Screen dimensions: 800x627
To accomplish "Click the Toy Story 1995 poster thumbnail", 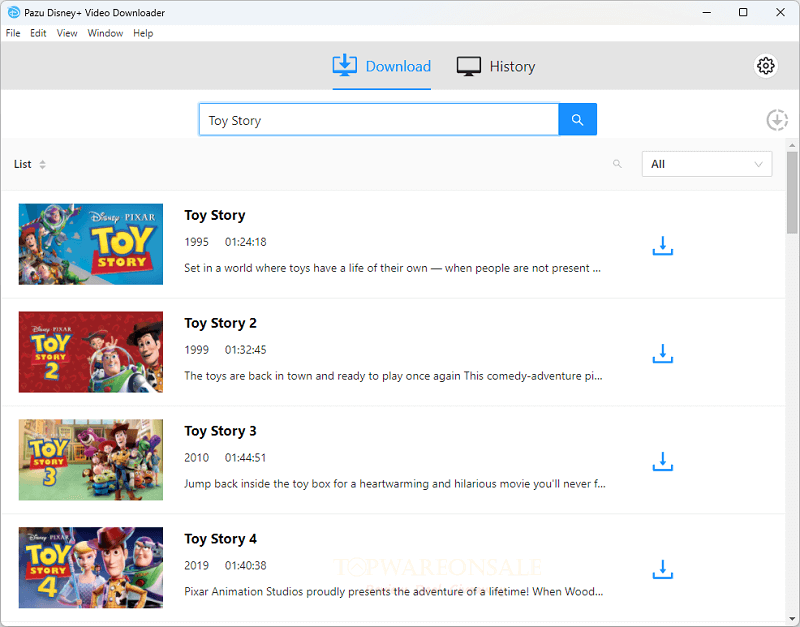I will click(x=91, y=244).
